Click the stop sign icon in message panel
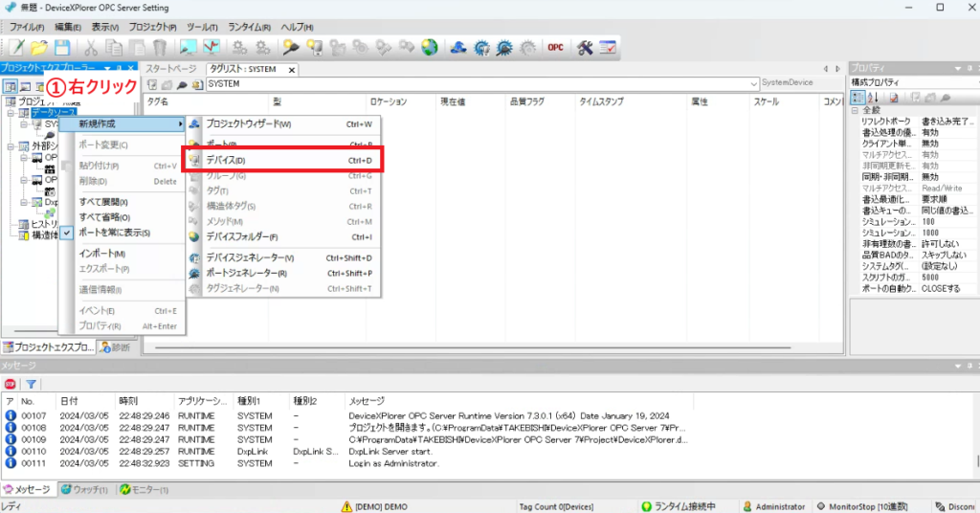The width and height of the screenshot is (980, 513). 10,385
